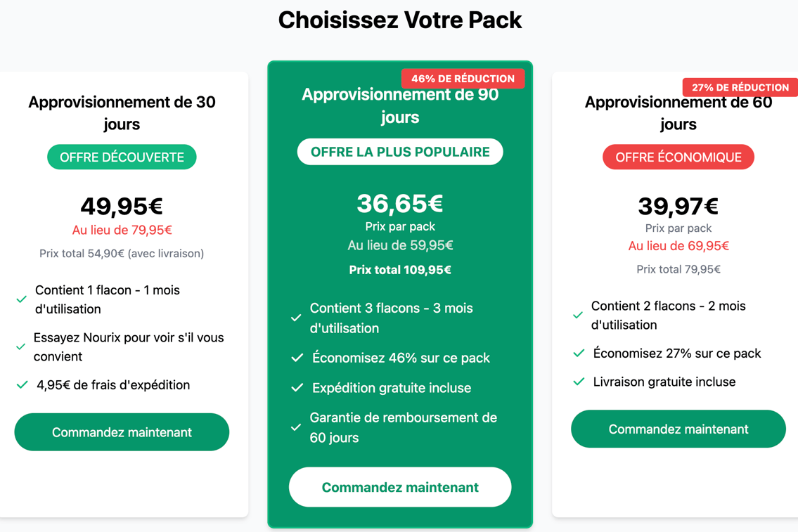Select the 'OFFRE DÉCOUVERTE' green badge

[x=122, y=157]
